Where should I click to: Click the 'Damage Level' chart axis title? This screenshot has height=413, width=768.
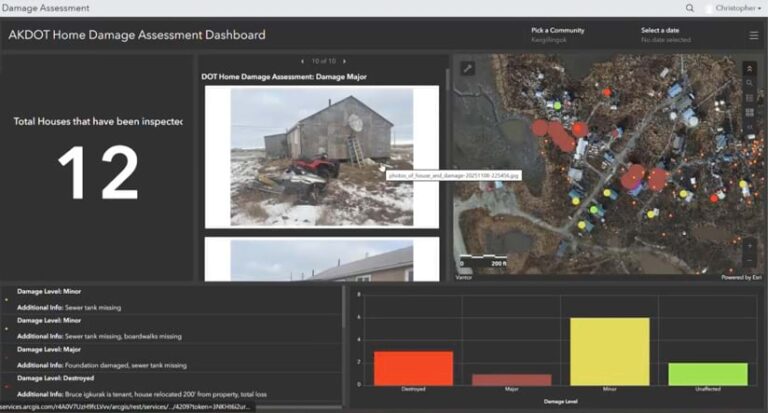click(560, 401)
